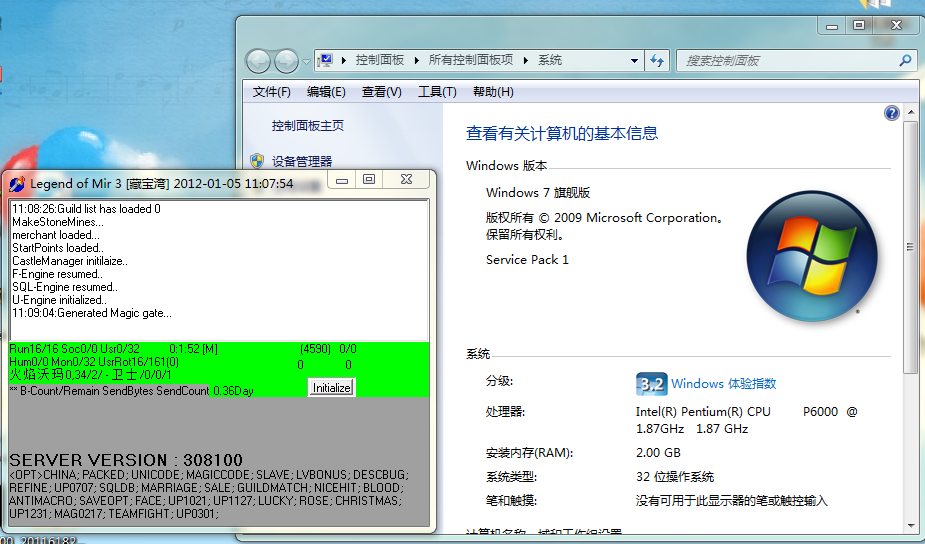This screenshot has height=544, width=925.
Task: Click the Windows 7 logo orb
Action: pos(812,256)
